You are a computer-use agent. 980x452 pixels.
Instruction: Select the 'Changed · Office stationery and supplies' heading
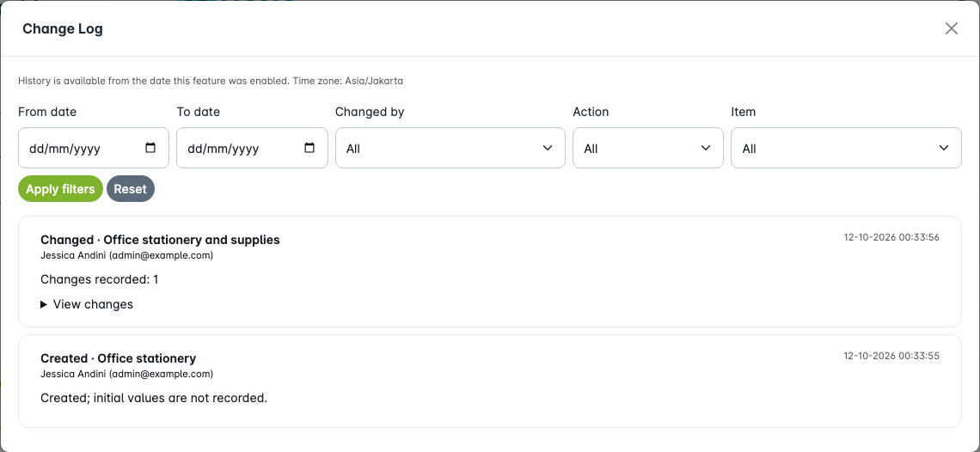(160, 240)
